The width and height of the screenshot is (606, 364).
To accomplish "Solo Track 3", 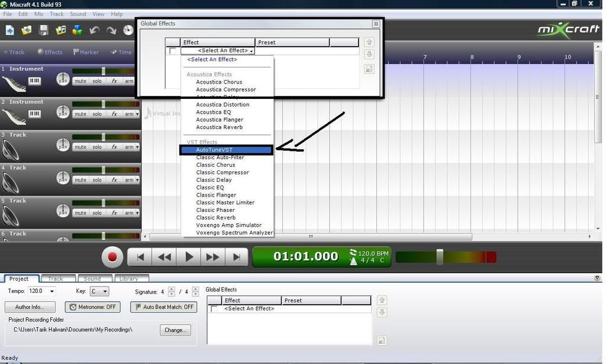I will [97, 147].
